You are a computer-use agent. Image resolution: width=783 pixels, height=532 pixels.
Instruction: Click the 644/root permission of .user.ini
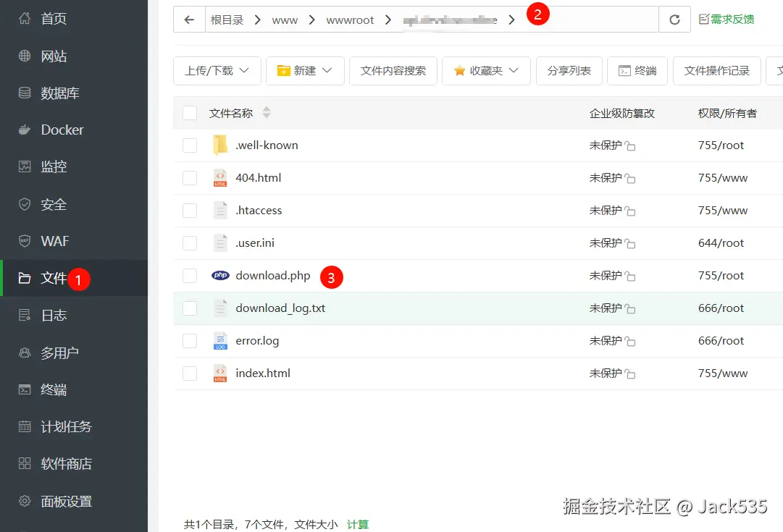tap(721, 243)
